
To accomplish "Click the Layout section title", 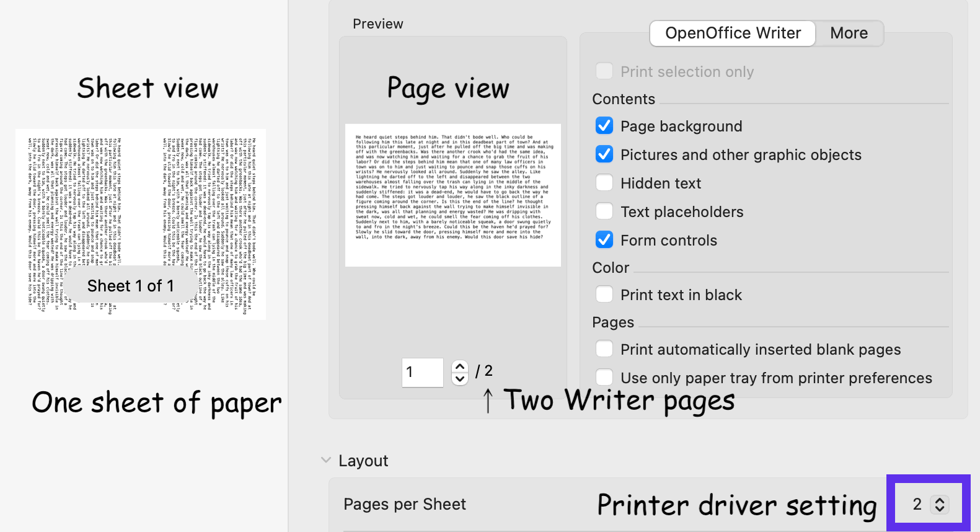I will click(x=363, y=461).
